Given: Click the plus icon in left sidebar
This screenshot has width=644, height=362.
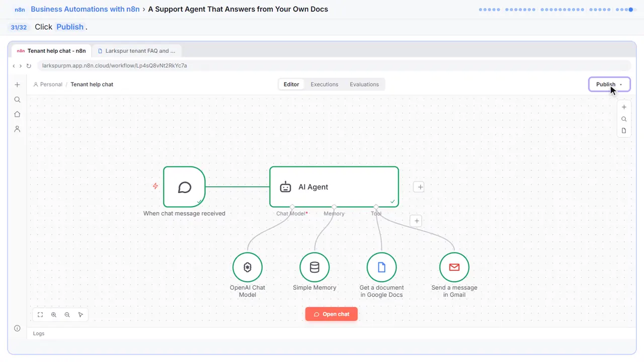Looking at the screenshot, I should pyautogui.click(x=17, y=85).
